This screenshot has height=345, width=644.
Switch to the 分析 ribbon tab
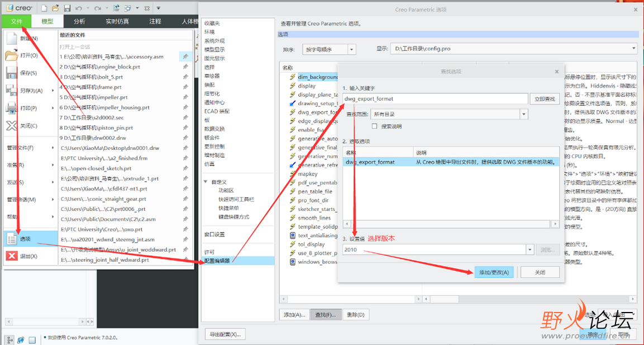tap(79, 21)
